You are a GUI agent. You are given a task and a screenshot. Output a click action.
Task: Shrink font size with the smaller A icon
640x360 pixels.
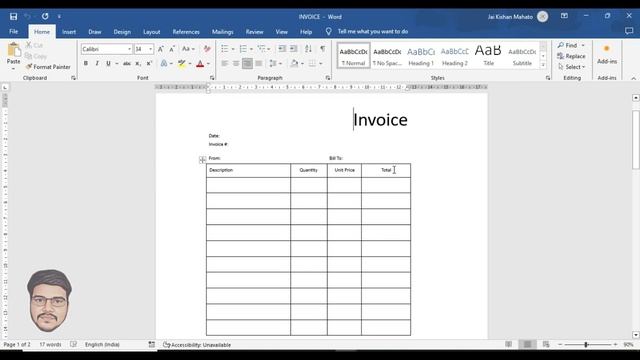pyautogui.click(x=172, y=49)
